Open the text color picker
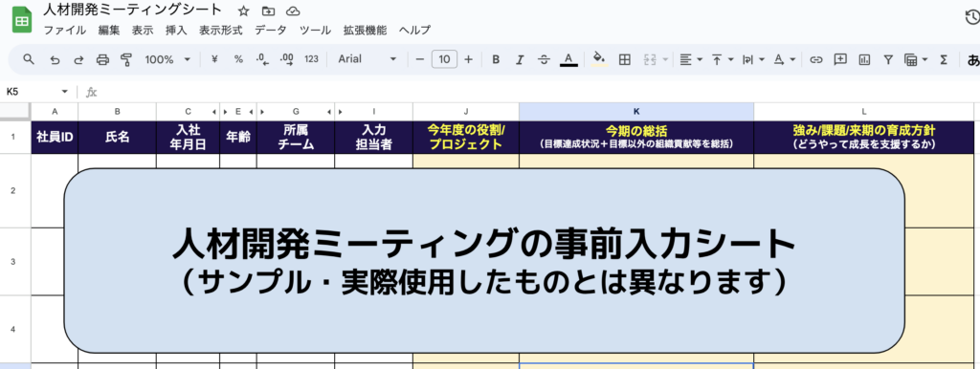This screenshot has height=369, width=980. [x=568, y=59]
